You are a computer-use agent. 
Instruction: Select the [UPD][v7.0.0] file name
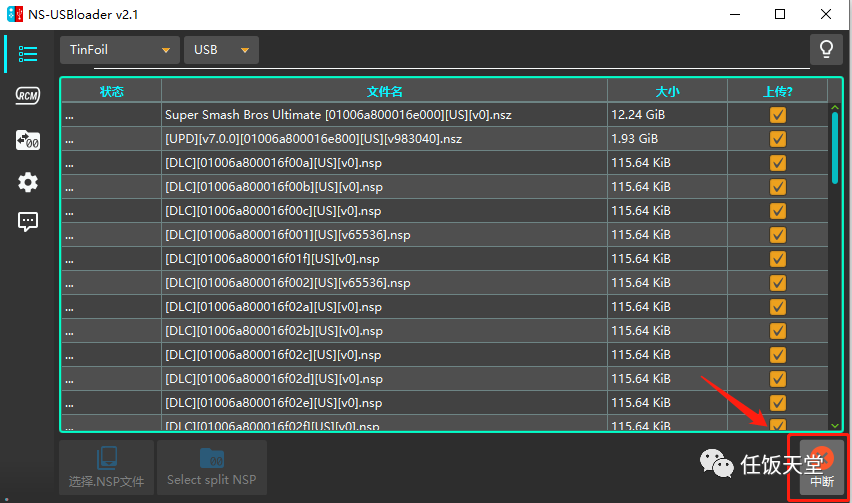click(314, 139)
